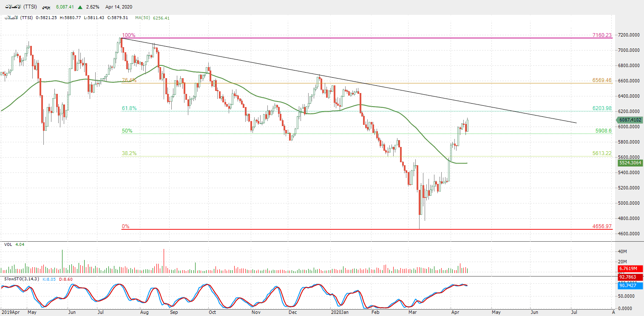Click the 20M volume axis label

click(x=623, y=262)
